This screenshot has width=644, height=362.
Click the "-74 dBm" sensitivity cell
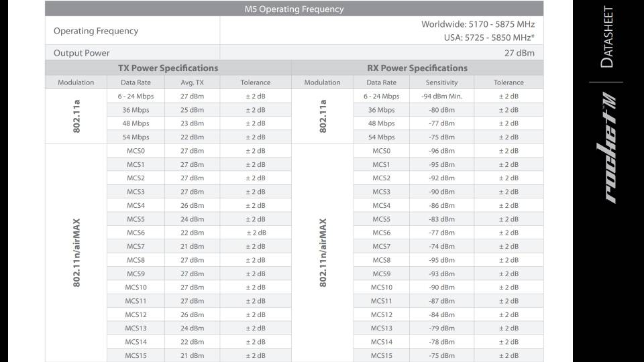tap(441, 247)
